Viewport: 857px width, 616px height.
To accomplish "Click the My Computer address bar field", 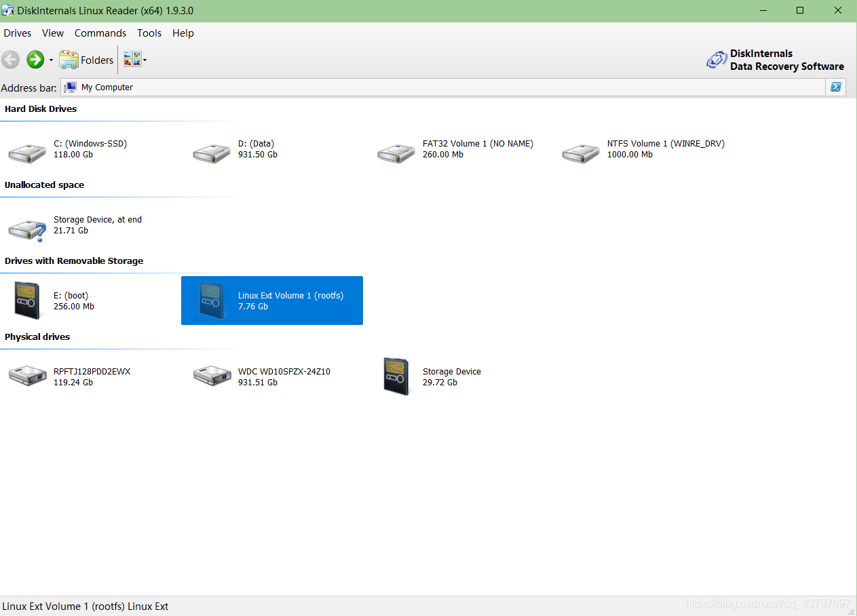I will tap(443, 87).
